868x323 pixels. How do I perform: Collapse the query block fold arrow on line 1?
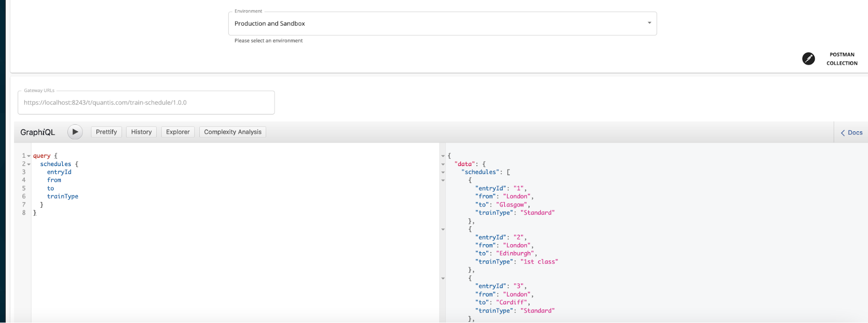29,156
